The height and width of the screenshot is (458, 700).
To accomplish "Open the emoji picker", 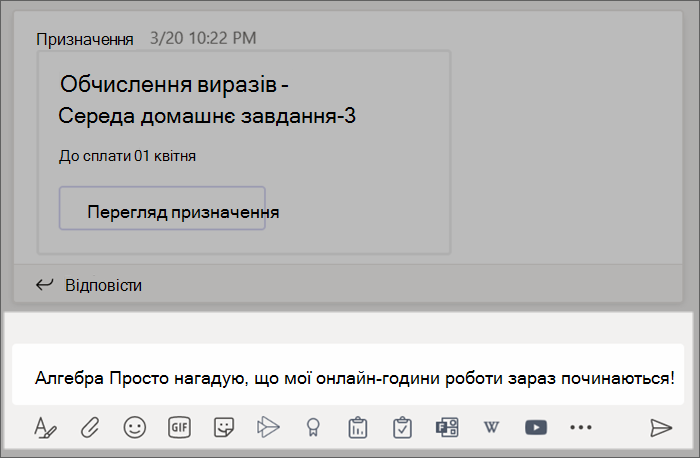I will [134, 428].
